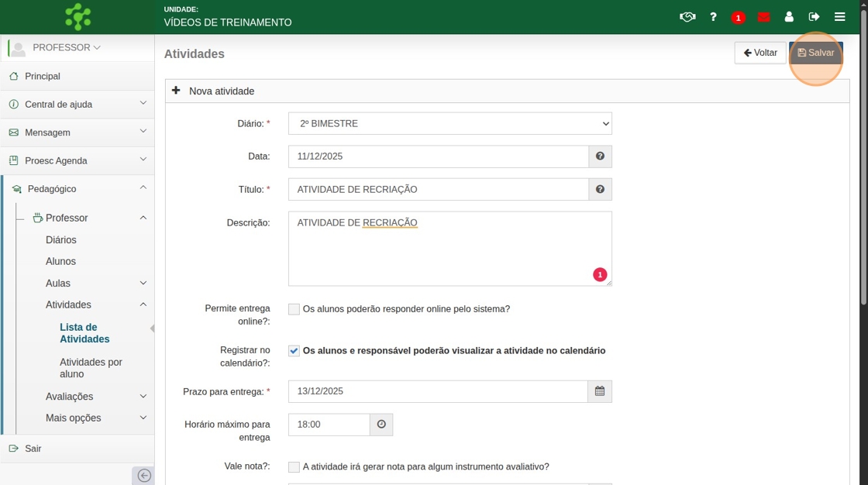Viewport: 868px width, 485px height.
Task: Open the red envelope messages icon
Action: tap(764, 17)
